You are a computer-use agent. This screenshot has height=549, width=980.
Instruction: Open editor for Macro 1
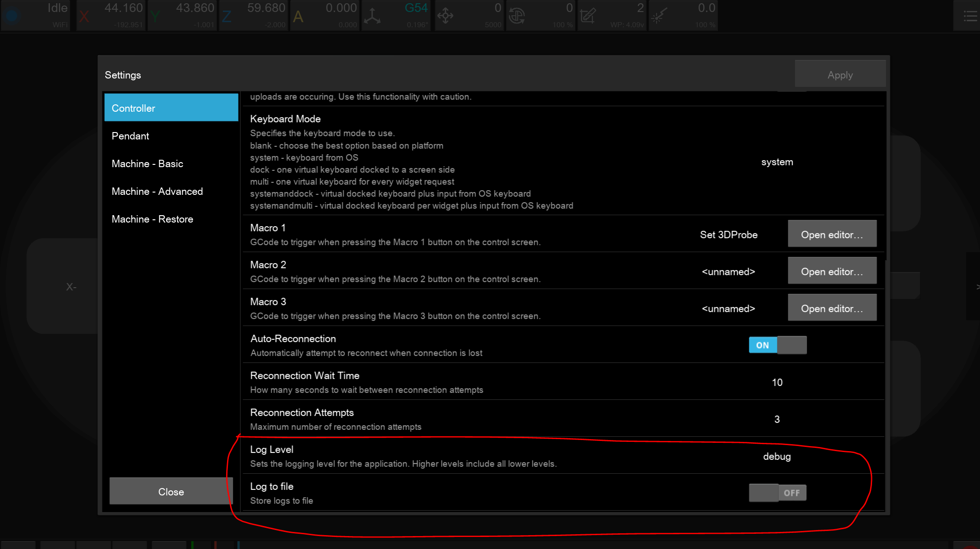tap(832, 235)
